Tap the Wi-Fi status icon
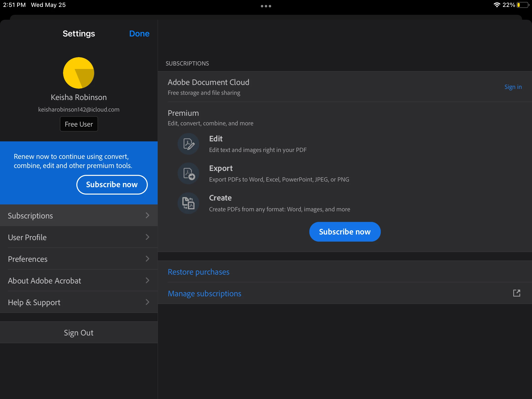 [x=497, y=5]
